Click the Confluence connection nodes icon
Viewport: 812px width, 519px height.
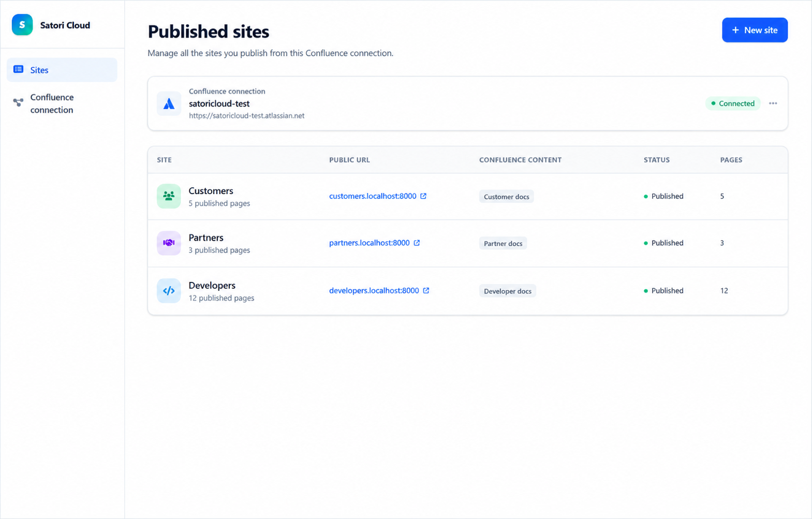[x=18, y=102]
